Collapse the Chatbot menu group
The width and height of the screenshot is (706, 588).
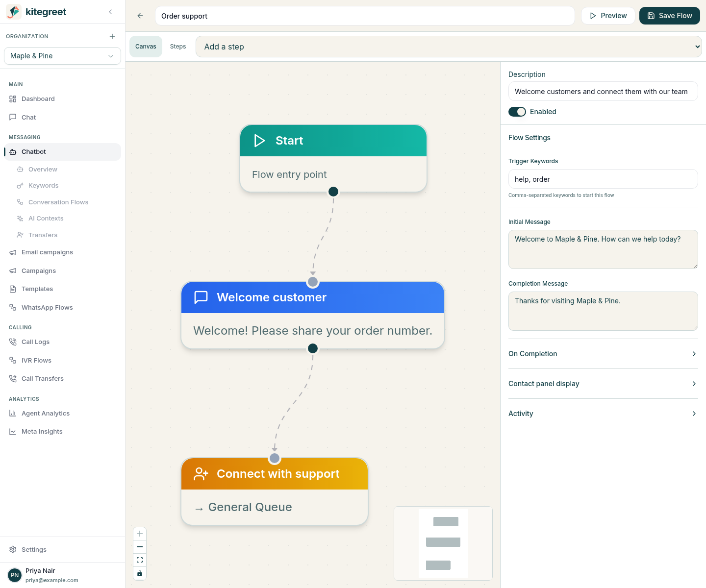(62, 152)
